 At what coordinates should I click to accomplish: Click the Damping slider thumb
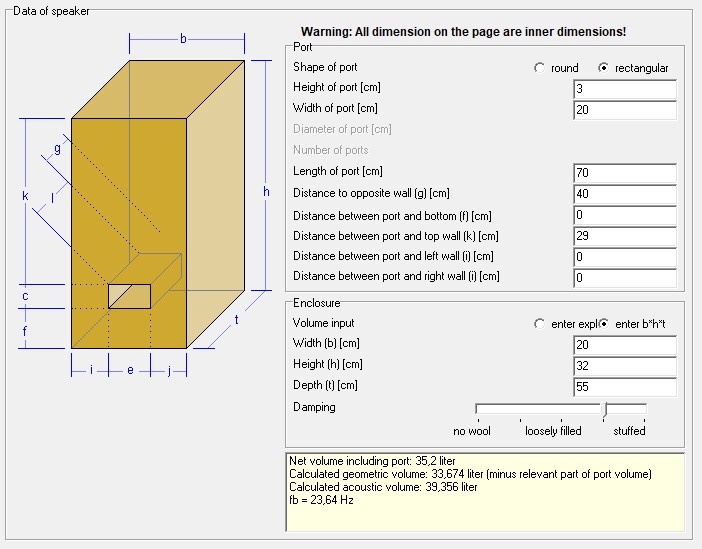click(605, 409)
